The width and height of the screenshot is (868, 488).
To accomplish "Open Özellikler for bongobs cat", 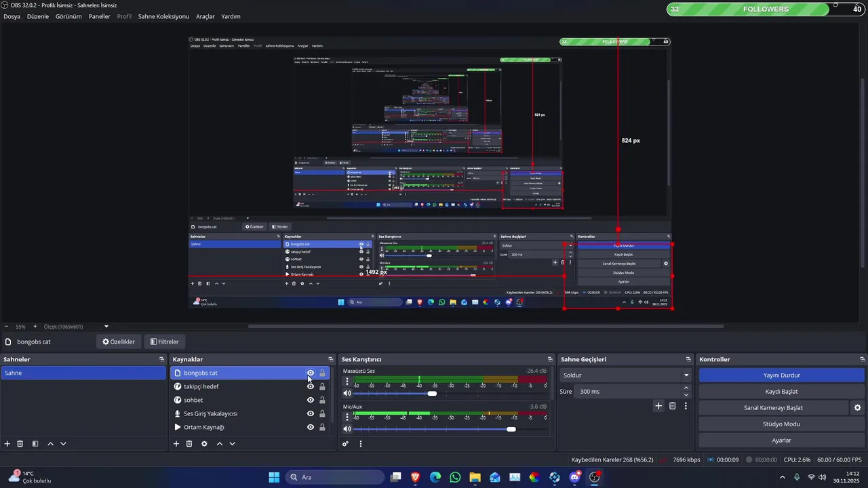I will (119, 342).
